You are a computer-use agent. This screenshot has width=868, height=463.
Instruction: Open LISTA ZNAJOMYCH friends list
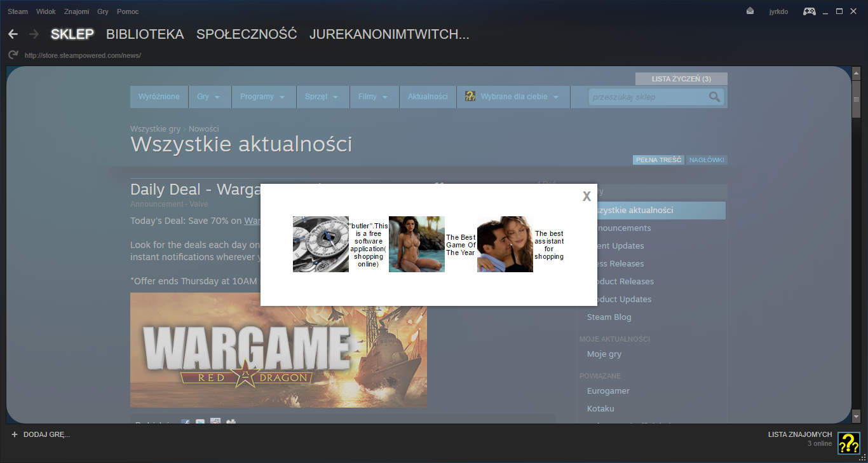tap(800, 434)
